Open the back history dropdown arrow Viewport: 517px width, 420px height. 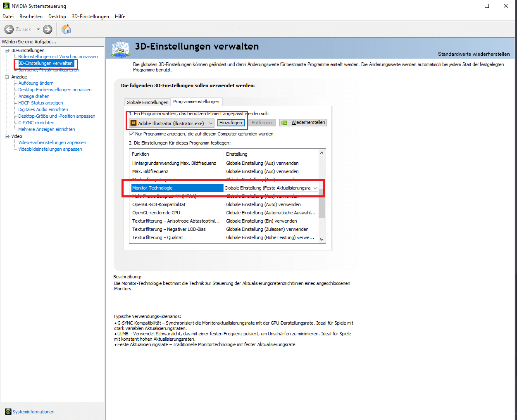38,29
